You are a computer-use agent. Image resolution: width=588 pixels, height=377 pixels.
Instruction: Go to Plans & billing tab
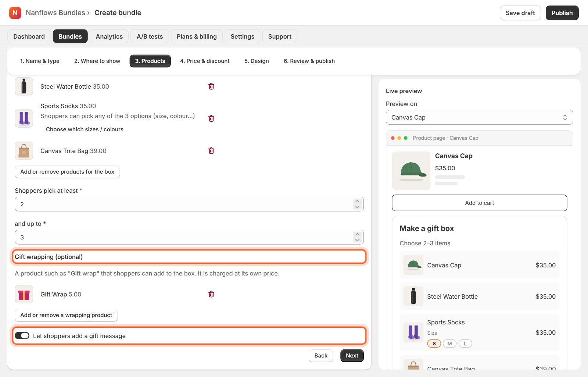coord(197,36)
